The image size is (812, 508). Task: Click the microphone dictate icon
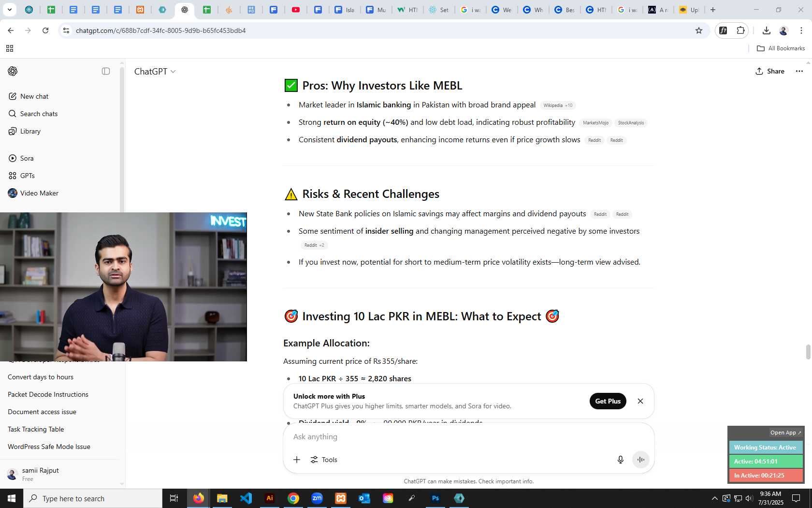click(x=621, y=460)
